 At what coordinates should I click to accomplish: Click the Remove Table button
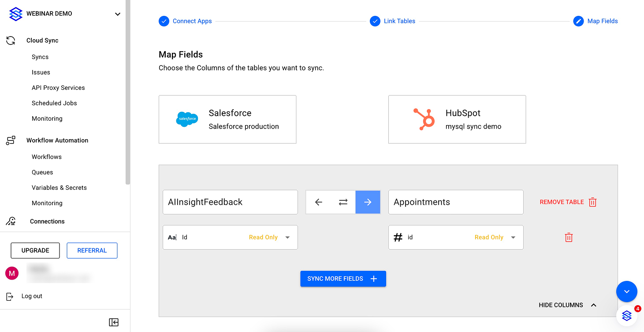[x=568, y=202]
